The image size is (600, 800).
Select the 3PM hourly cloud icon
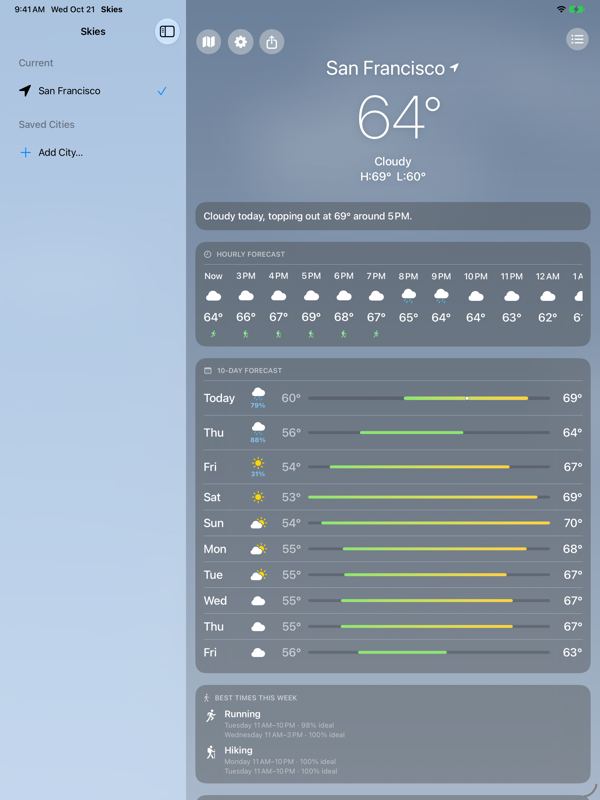tap(246, 296)
